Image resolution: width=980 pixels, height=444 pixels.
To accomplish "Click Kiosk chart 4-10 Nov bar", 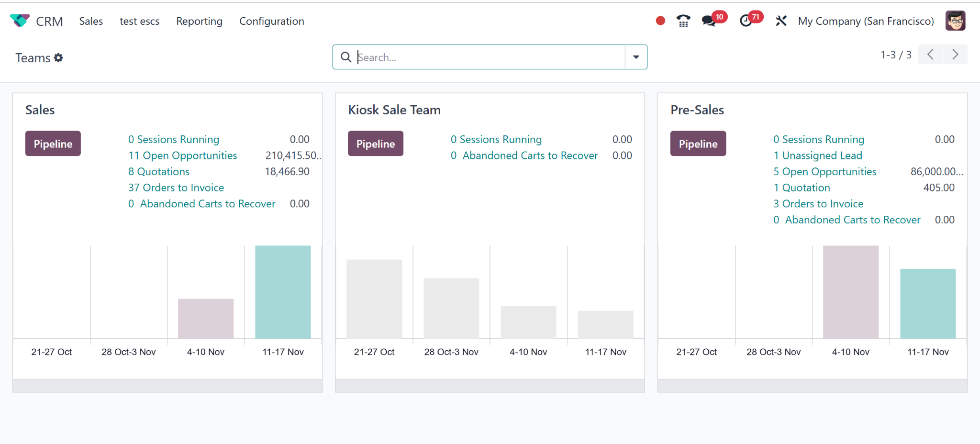I will click(x=528, y=322).
